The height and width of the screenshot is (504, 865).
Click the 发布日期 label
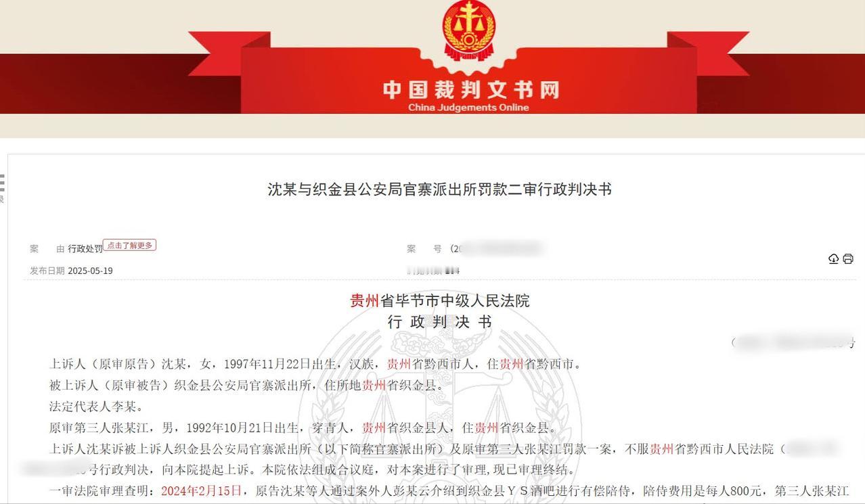(x=47, y=271)
